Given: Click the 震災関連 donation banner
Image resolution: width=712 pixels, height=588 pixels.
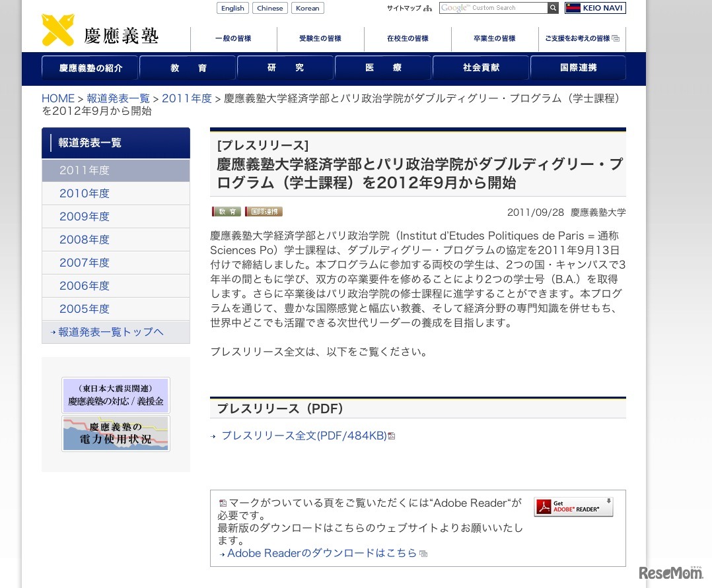Looking at the screenshot, I should click(116, 395).
